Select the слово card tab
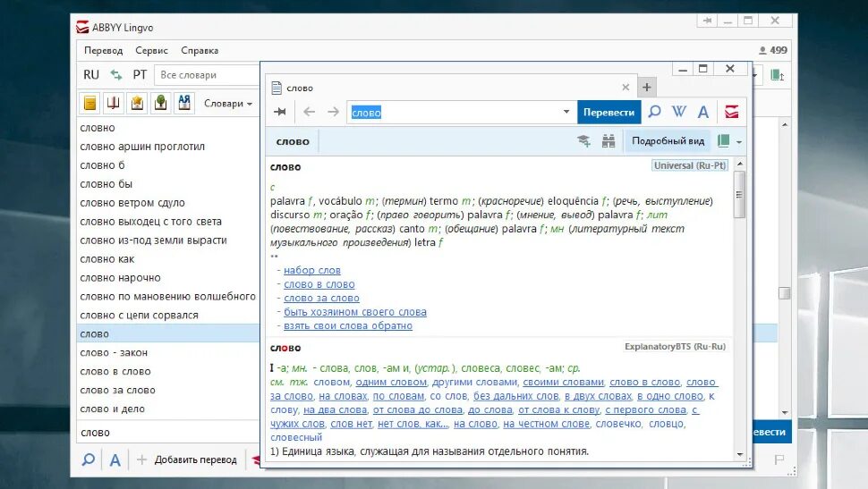Image resolution: width=868 pixels, height=489 pixels. pos(451,88)
